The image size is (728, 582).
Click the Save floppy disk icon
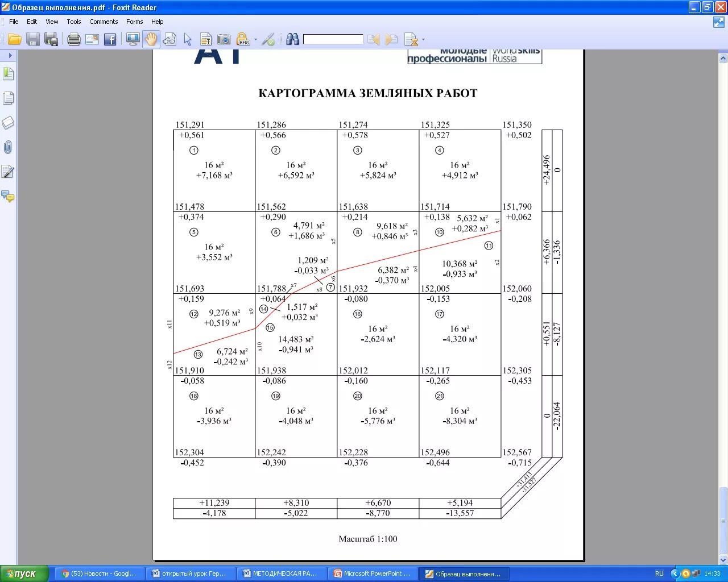coord(33,39)
